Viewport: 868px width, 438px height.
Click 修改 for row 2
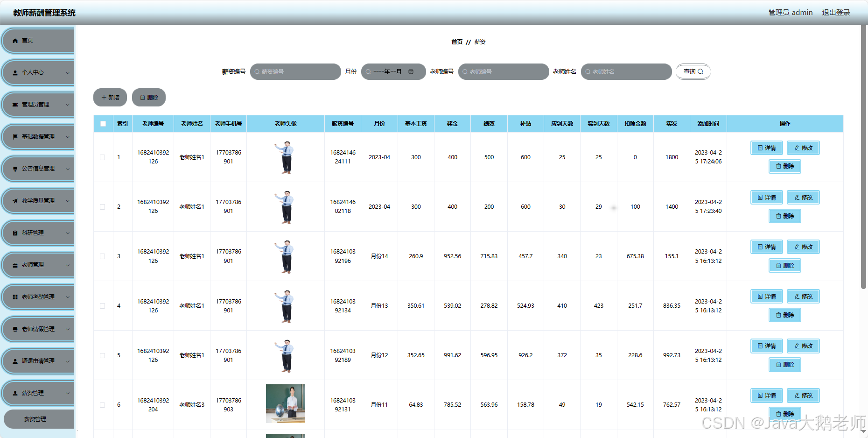click(803, 198)
